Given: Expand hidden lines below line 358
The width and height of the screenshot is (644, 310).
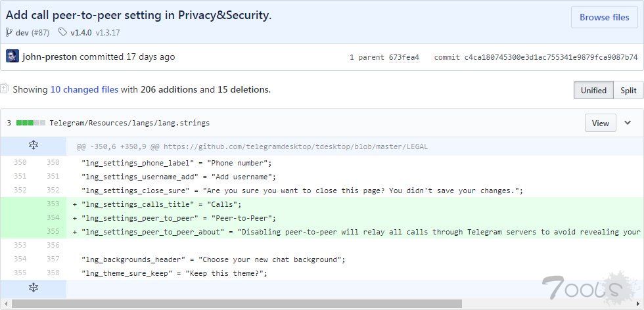Looking at the screenshot, I should click(33, 288).
